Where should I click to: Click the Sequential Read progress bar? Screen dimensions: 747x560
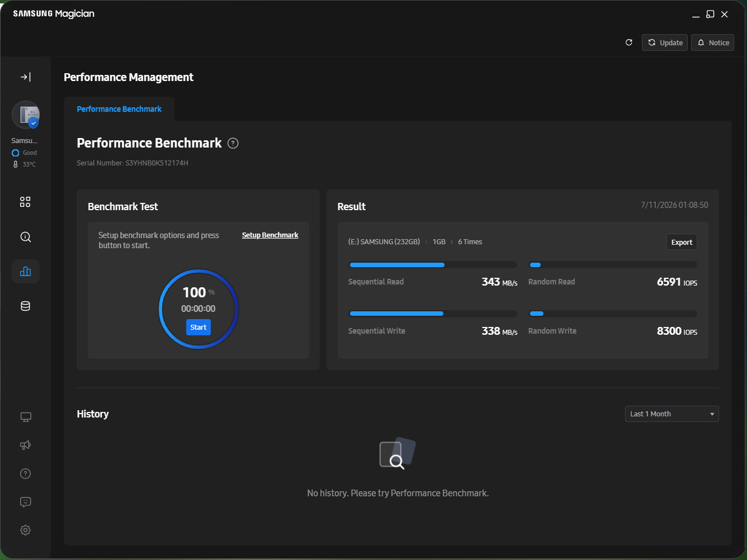[433, 265]
